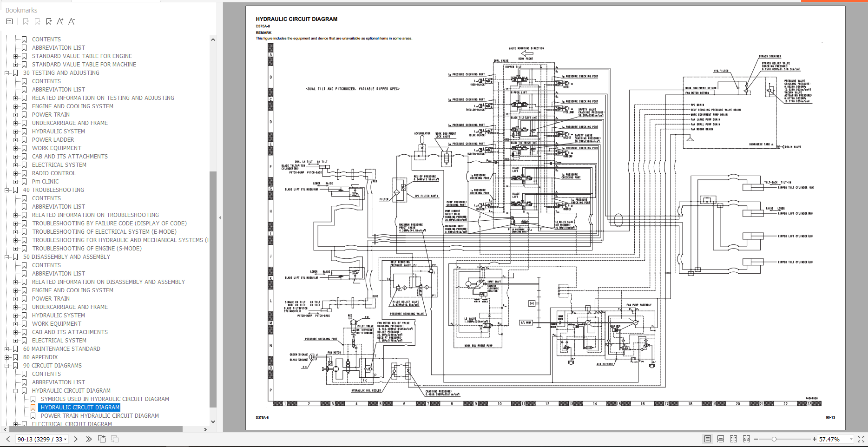Image resolution: width=868 pixels, height=447 pixels.
Task: Increase bookmark text size
Action: (60, 21)
